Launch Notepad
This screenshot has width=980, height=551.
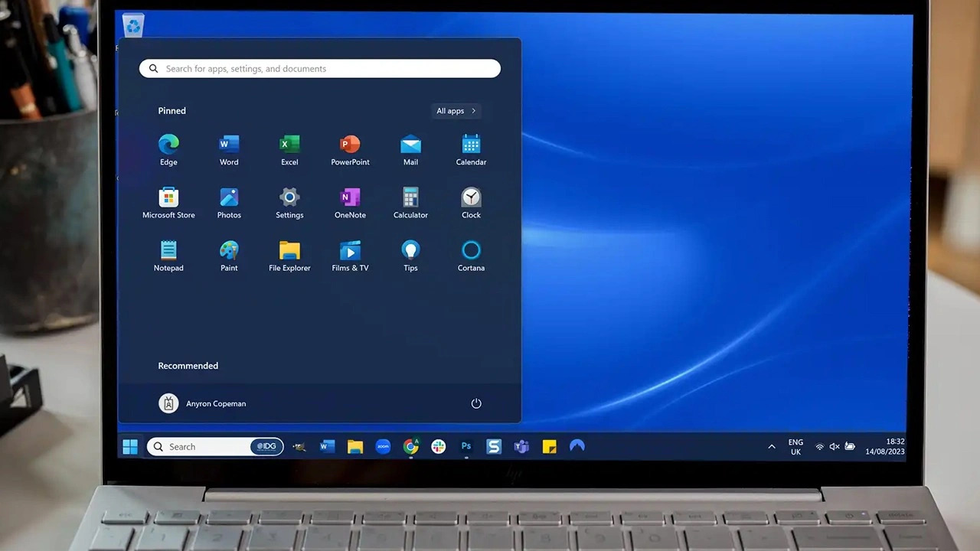tap(168, 256)
